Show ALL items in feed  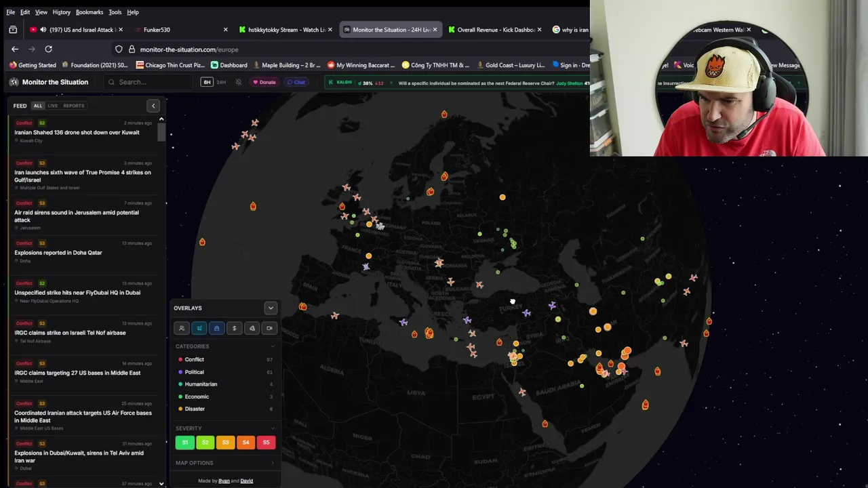(38, 106)
